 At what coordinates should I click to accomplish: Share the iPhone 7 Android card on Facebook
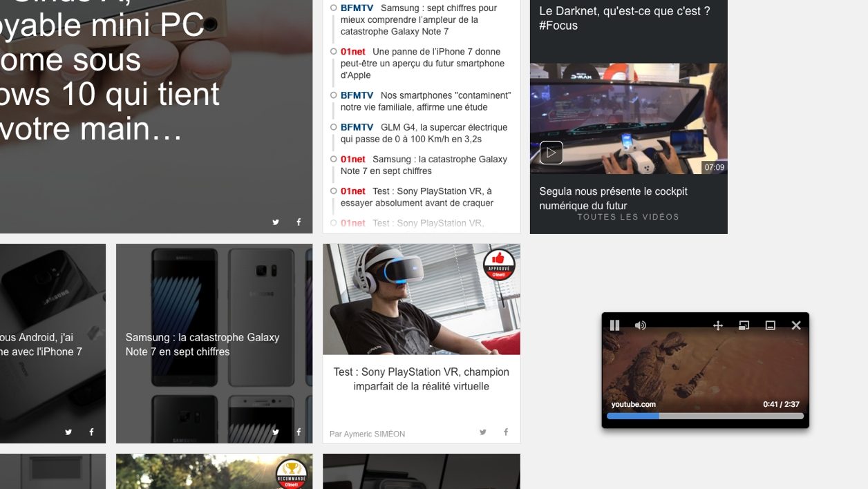pyautogui.click(x=91, y=432)
